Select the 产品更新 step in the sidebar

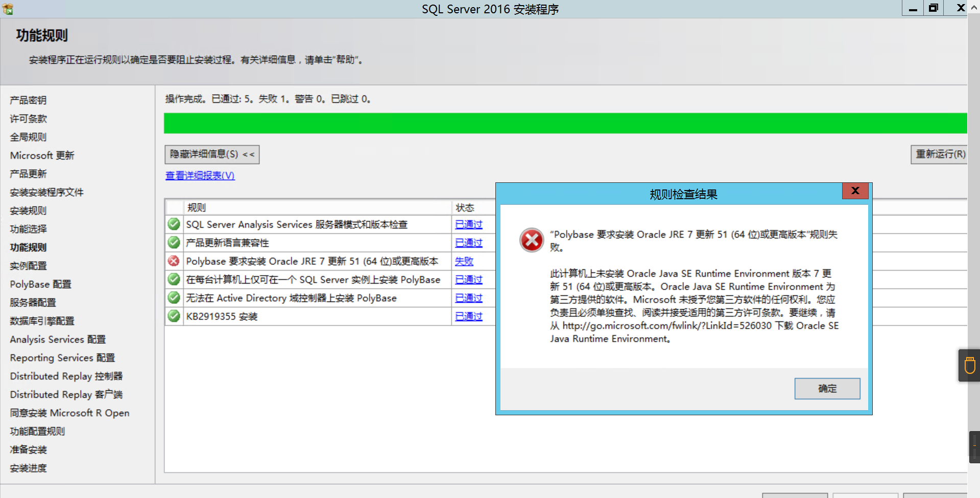pos(28,174)
